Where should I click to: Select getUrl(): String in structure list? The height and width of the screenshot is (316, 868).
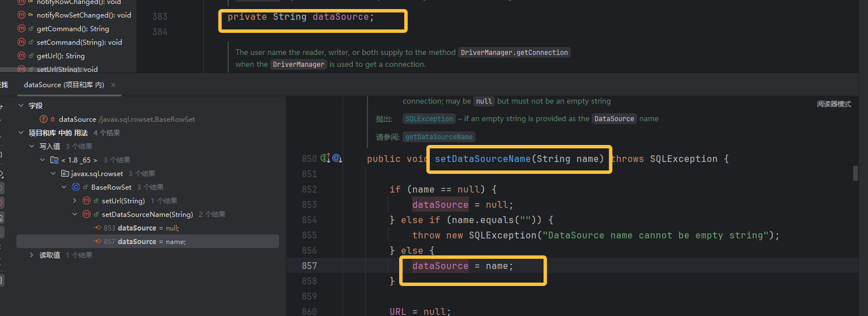(x=61, y=56)
